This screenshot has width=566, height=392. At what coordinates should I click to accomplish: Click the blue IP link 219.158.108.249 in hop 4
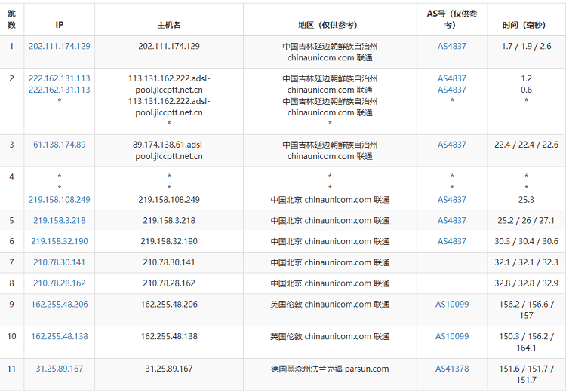pos(59,200)
